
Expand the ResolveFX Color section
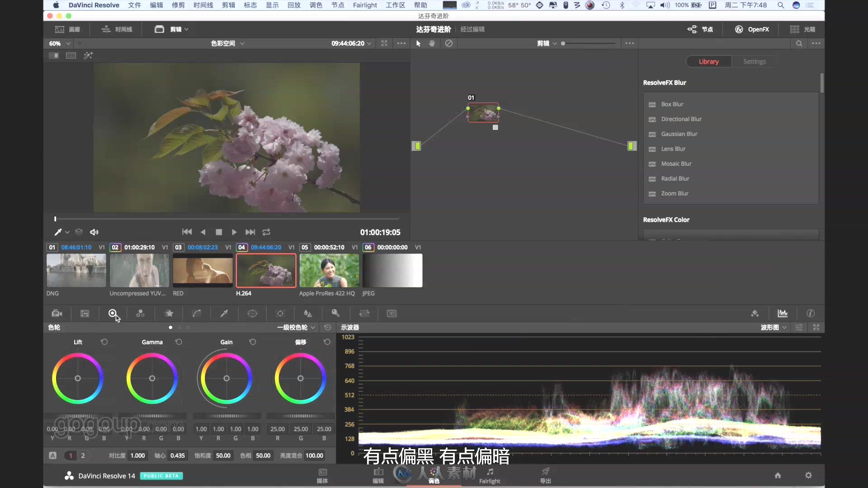tap(665, 219)
